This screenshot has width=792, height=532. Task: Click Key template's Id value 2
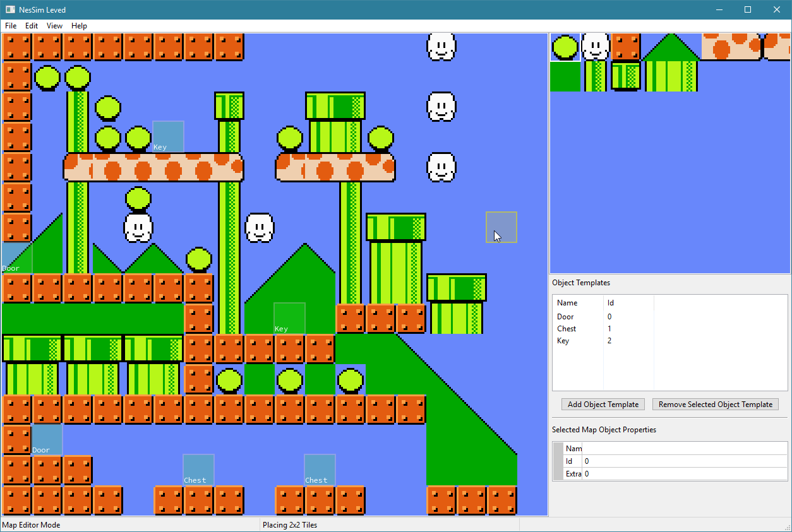609,341
